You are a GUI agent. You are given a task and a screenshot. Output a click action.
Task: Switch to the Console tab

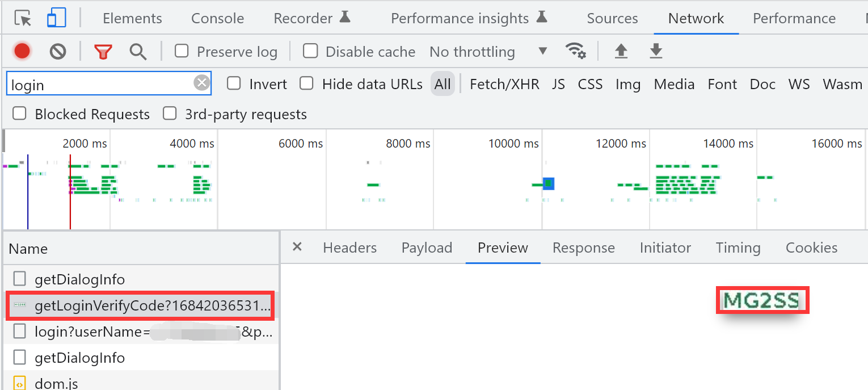[217, 19]
